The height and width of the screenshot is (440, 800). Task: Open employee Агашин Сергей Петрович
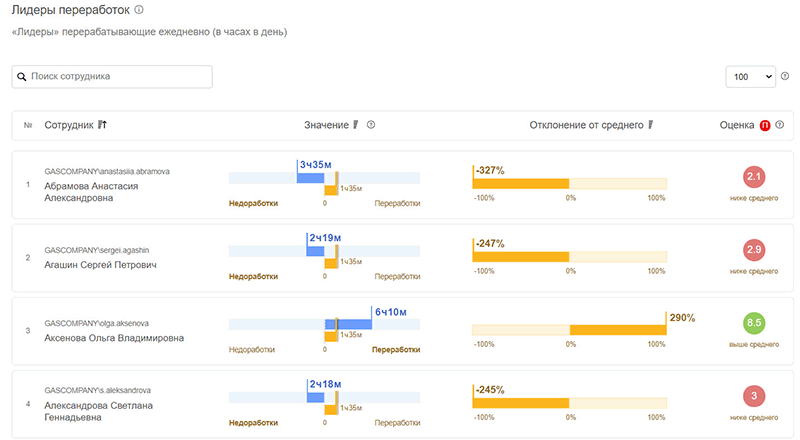click(100, 265)
